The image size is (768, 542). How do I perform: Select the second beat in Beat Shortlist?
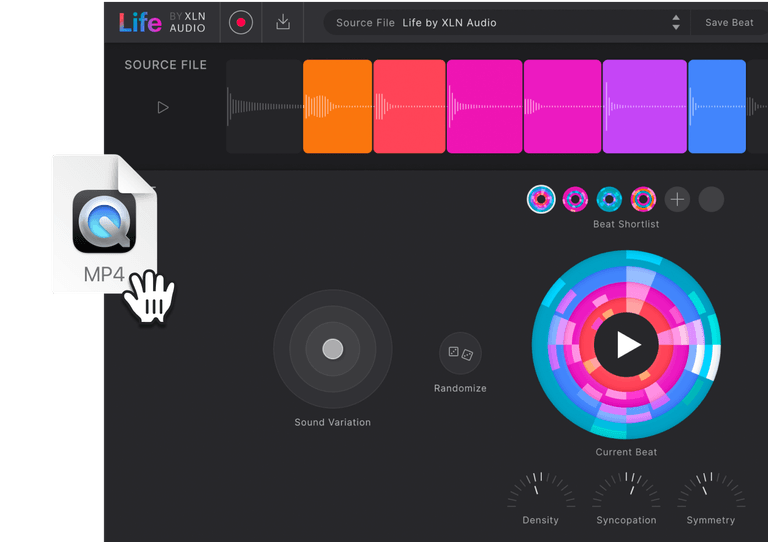pyautogui.click(x=575, y=199)
